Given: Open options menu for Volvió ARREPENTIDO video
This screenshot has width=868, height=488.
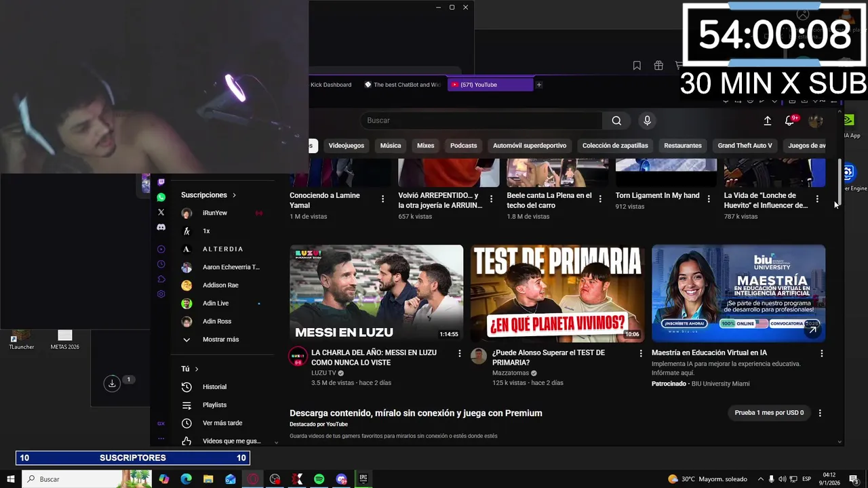Looking at the screenshot, I should [491, 199].
